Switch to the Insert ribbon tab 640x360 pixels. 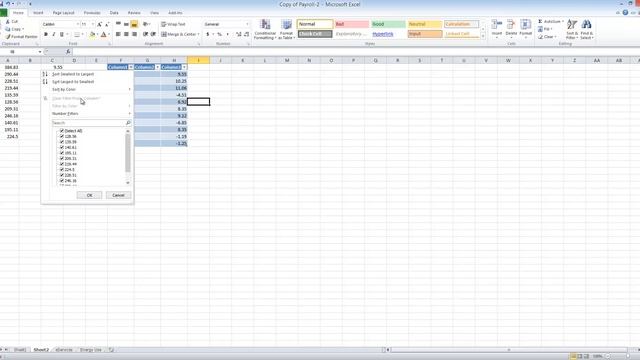[38, 13]
